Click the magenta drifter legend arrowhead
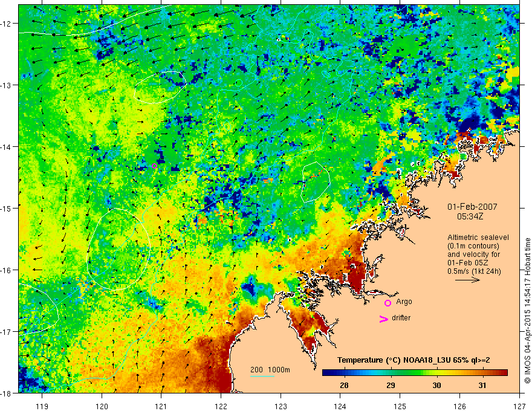 383,319
